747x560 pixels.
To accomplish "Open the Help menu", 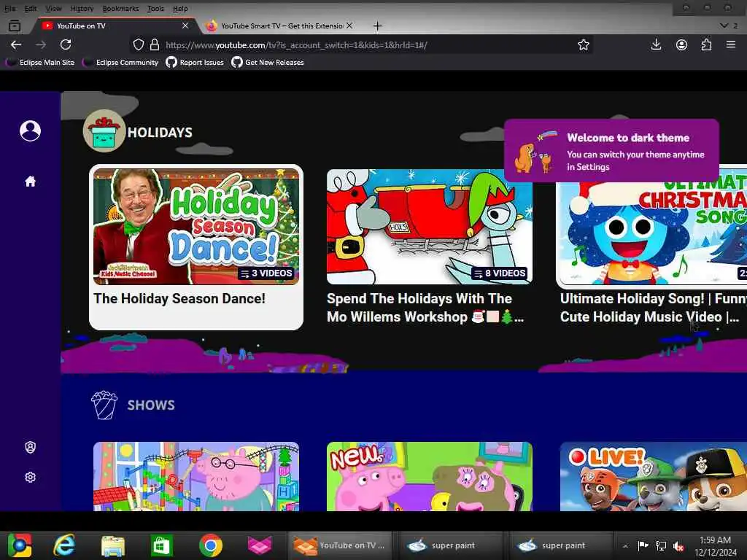I will [180, 9].
